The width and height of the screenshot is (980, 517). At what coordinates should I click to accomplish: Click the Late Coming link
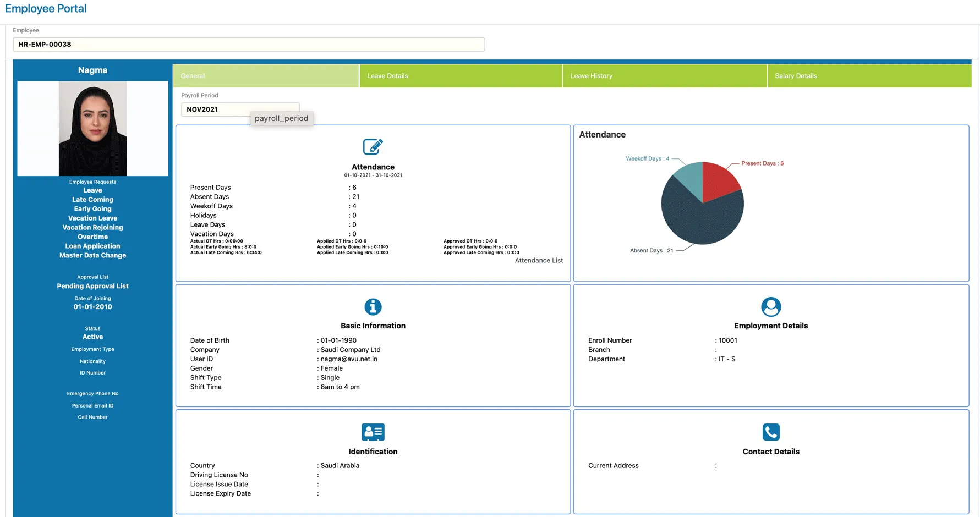[x=92, y=199]
